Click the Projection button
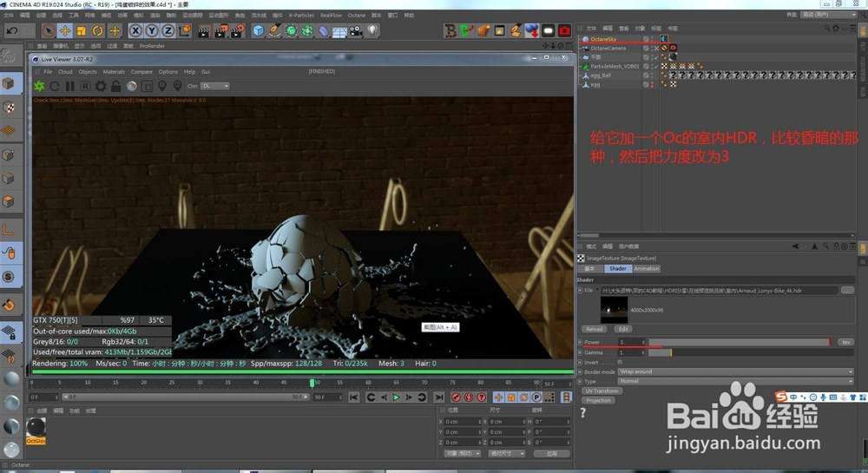868x473 pixels. (x=598, y=400)
